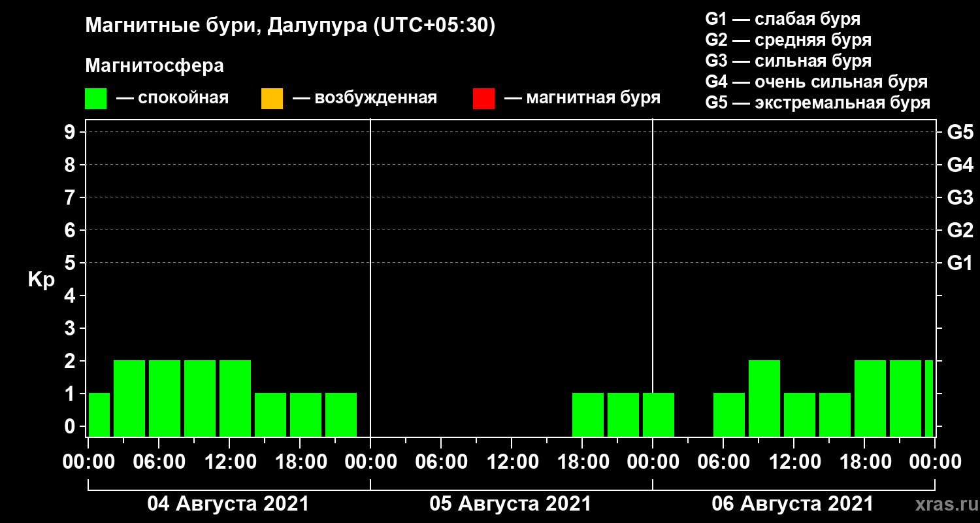Click the red 'магнитная буря' legend swatch
Viewport: 980px width, 523px height.
tap(483, 99)
